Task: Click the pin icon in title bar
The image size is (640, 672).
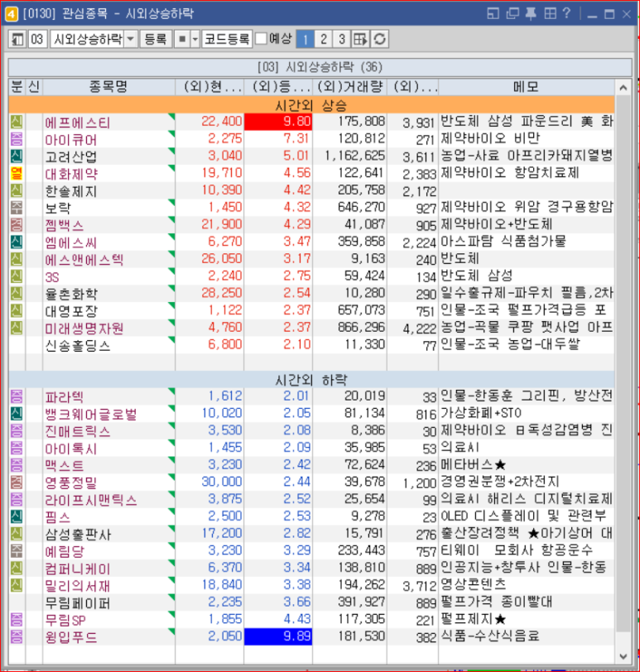Action: 531,14
